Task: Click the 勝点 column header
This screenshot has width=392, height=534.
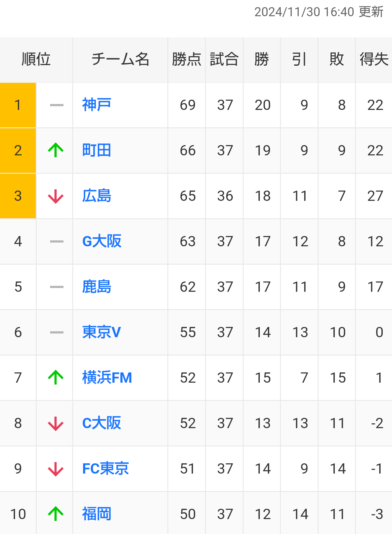Action: (187, 59)
